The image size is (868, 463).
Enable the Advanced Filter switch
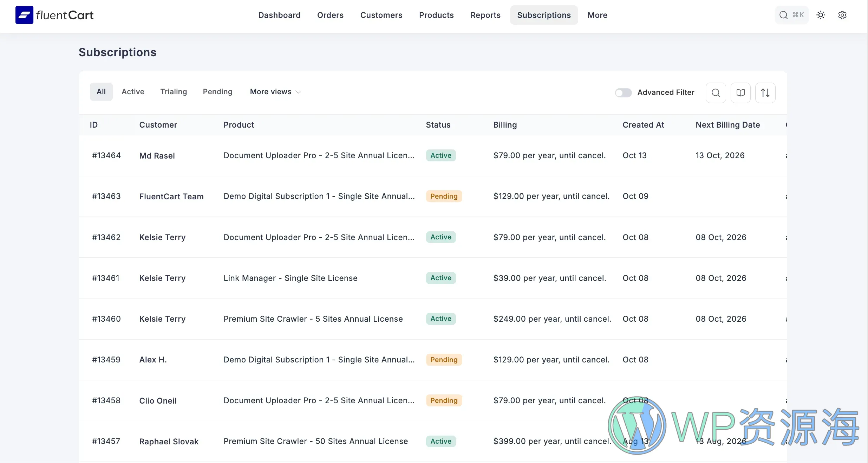623,92
